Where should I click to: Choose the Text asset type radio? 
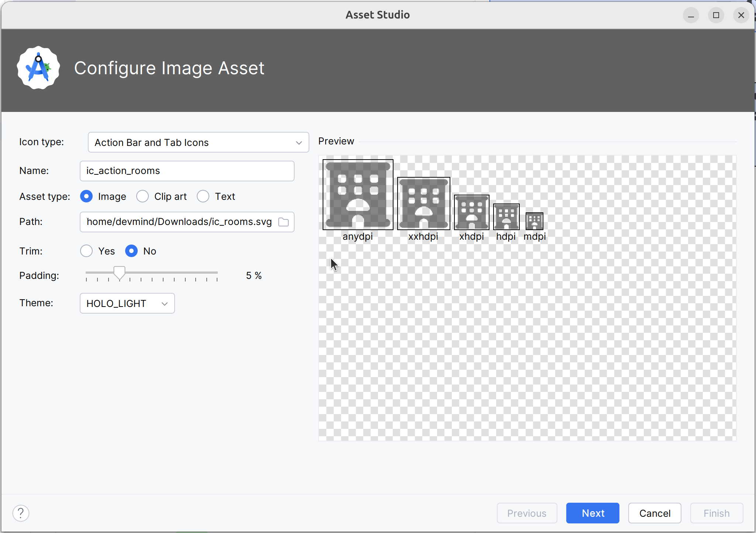click(203, 197)
